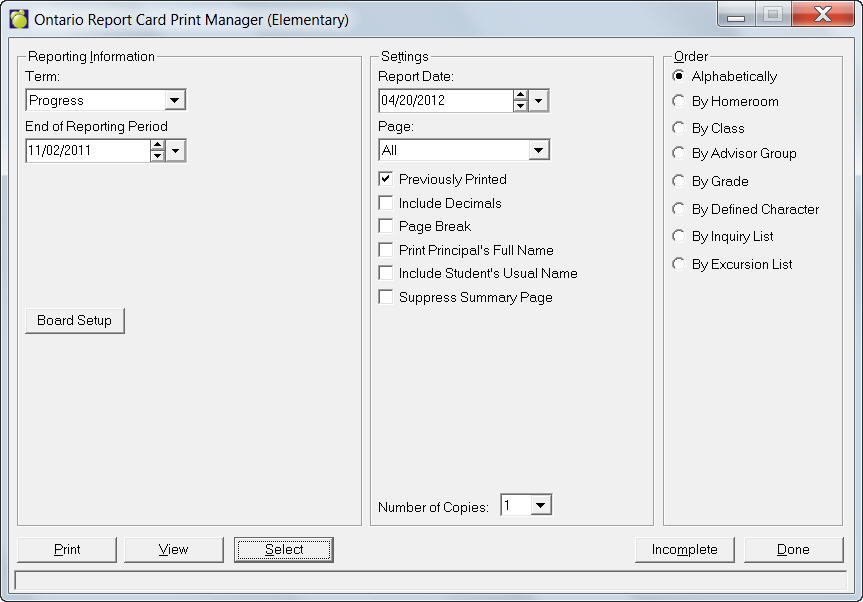Viewport: 863px width, 602px height.
Task: Click the Report Date input field
Action: tap(445, 101)
